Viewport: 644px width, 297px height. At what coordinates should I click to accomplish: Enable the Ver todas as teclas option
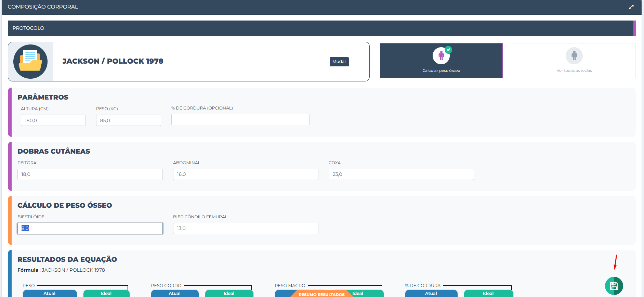(x=574, y=61)
